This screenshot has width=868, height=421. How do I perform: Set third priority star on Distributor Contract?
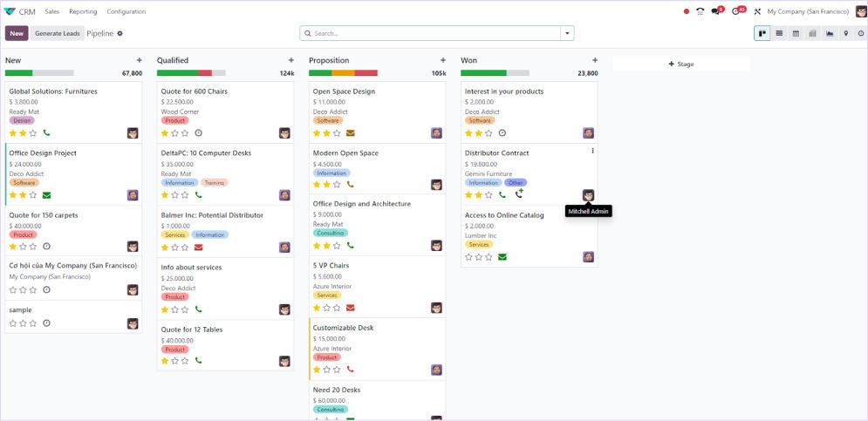tap(489, 194)
